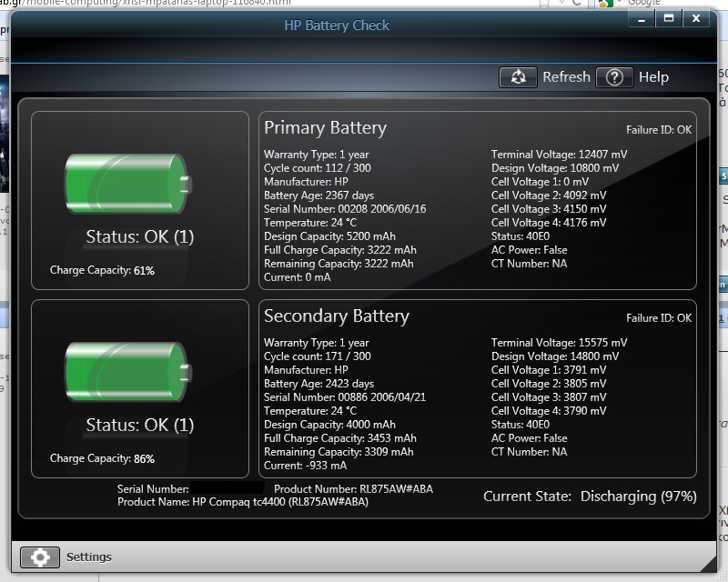Viewport: 728px width, 582px height.
Task: Click Design Capacity: 4000 mAh
Action: pyautogui.click(x=329, y=425)
